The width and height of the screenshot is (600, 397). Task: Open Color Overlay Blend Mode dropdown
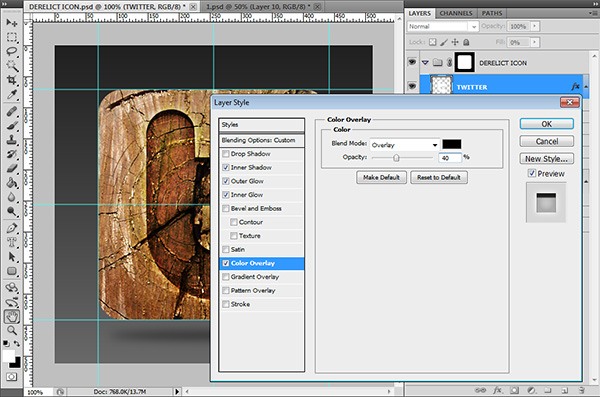[405, 145]
